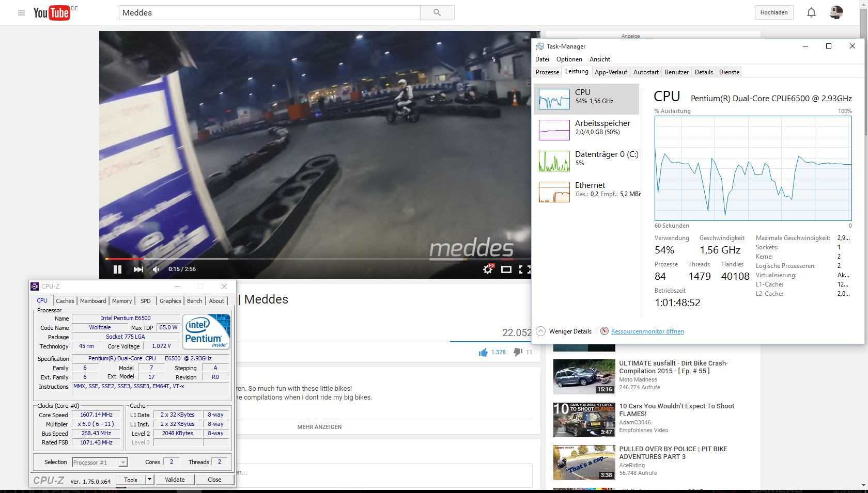868x493 pixels.
Task: Select CPU performance graph in Task-Manager sidebar
Action: click(586, 99)
